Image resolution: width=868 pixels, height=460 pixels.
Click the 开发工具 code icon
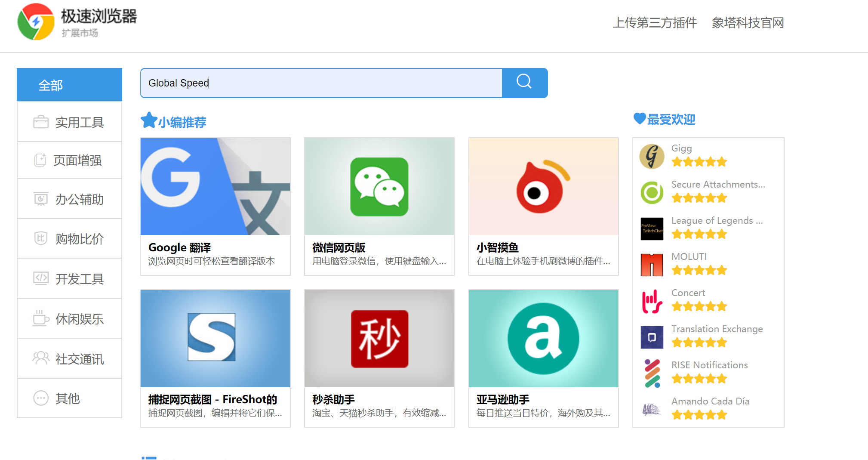click(x=41, y=278)
